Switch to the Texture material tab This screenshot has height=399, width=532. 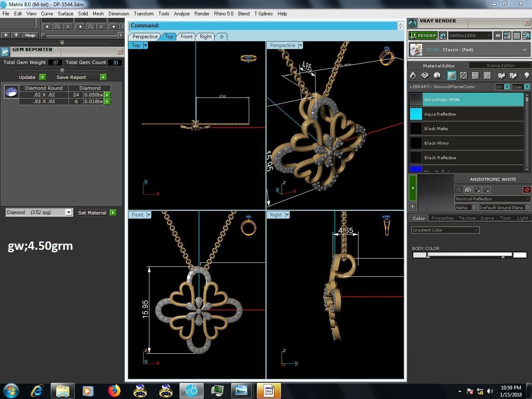[x=467, y=218]
